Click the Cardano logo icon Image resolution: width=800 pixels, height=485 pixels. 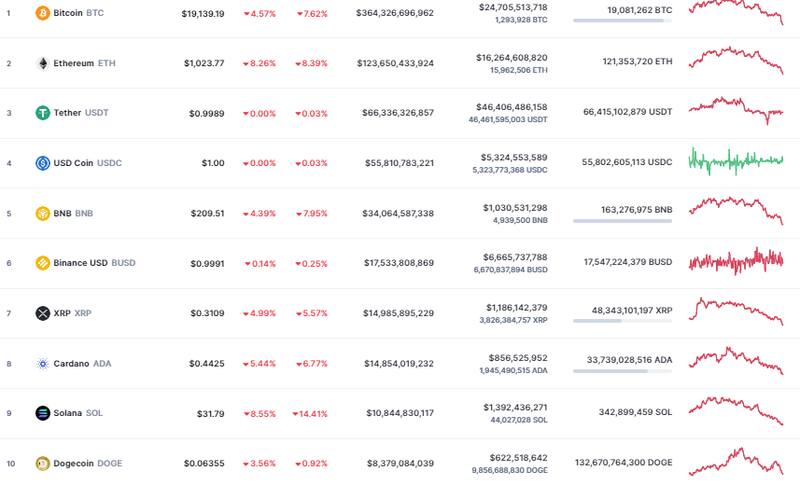tap(42, 363)
